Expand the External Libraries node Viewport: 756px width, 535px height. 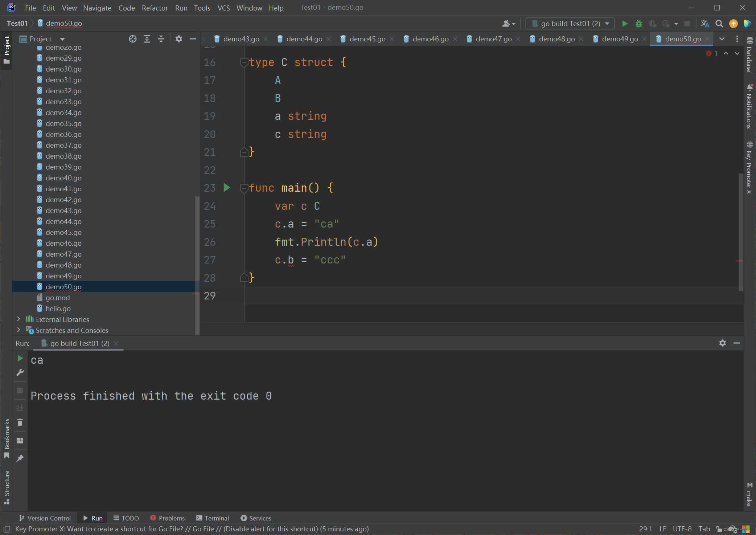(19, 319)
